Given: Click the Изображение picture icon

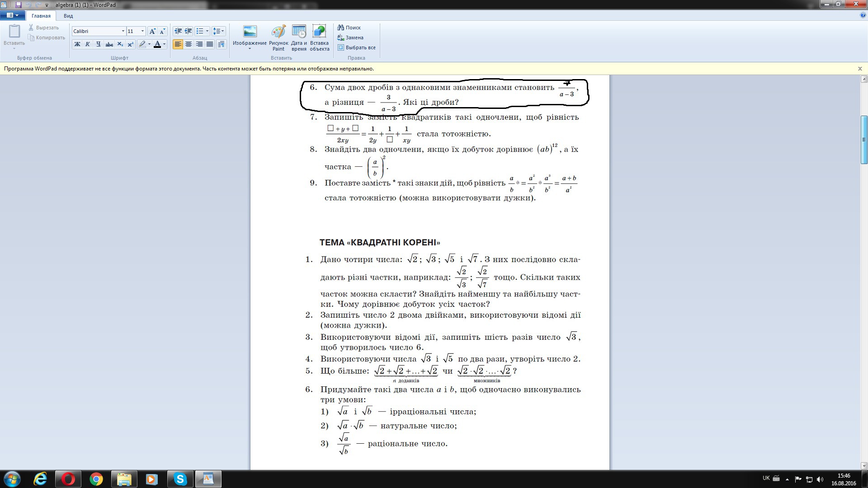Looking at the screenshot, I should 250,32.
